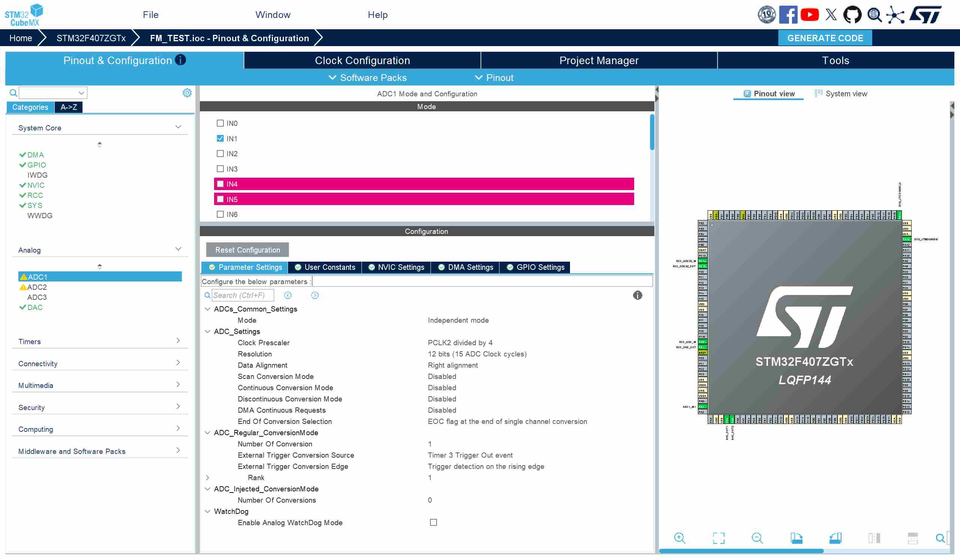Uncheck the IN1 channel checkbox
The height and width of the screenshot is (560, 960).
(220, 139)
